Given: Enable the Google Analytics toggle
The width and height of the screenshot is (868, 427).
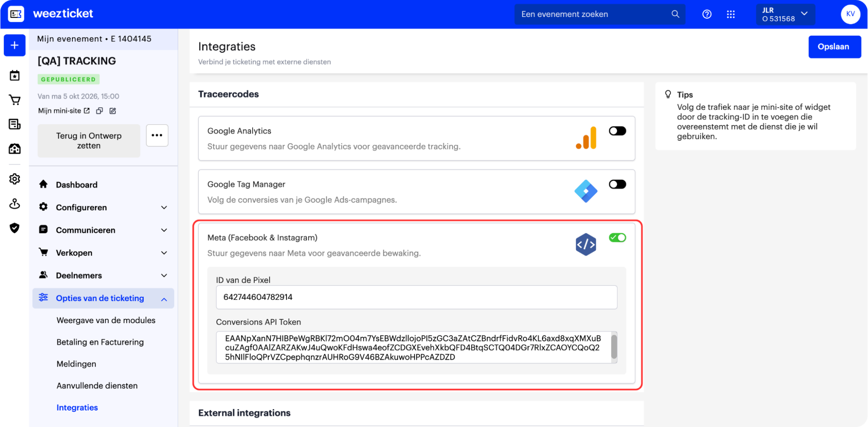Looking at the screenshot, I should tap(617, 131).
